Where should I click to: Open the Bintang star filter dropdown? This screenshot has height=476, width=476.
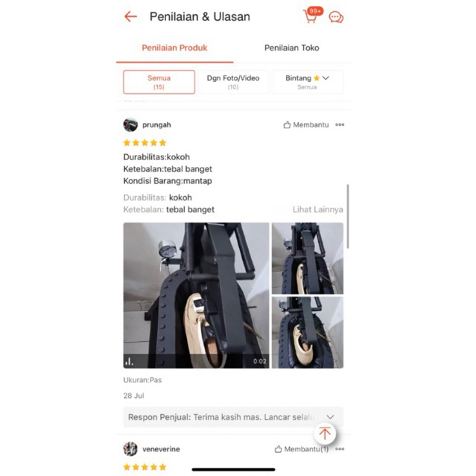(x=308, y=82)
